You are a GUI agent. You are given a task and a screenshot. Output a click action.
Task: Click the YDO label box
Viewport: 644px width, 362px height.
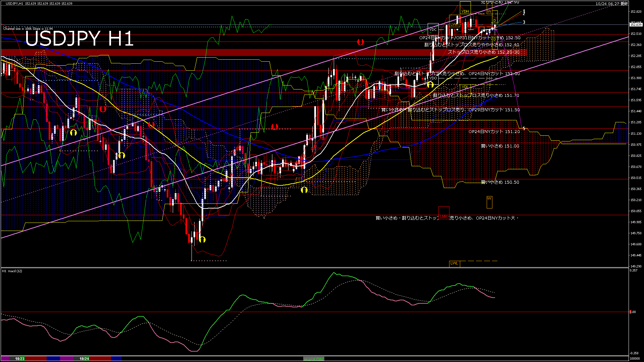click(433, 78)
